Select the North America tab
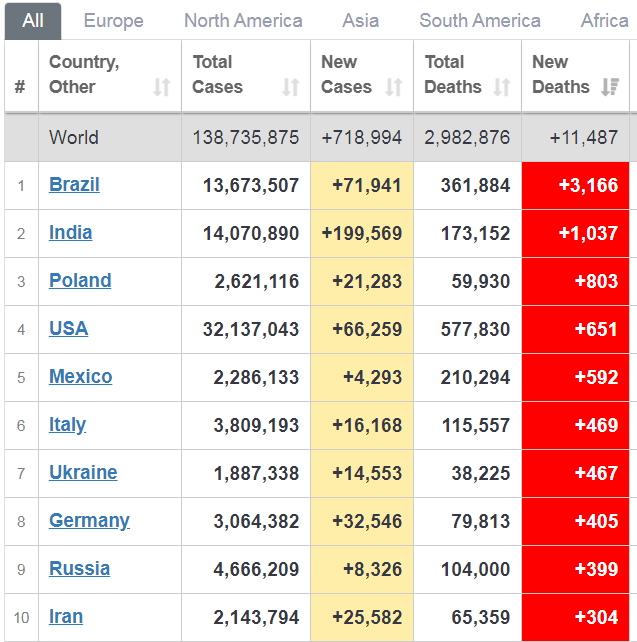The image size is (637, 642). [x=243, y=21]
